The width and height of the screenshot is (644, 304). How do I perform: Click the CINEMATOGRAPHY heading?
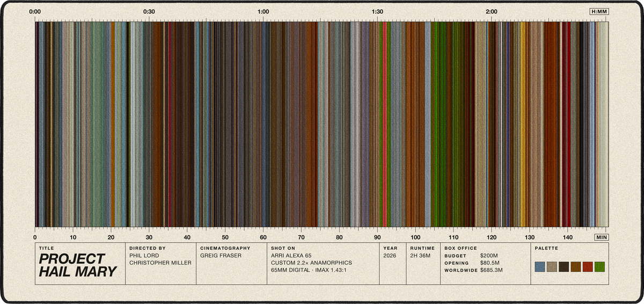click(x=225, y=248)
